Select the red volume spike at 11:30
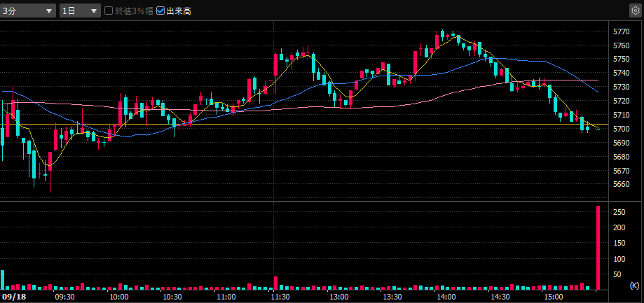The height and width of the screenshot is (303, 644). [275, 283]
